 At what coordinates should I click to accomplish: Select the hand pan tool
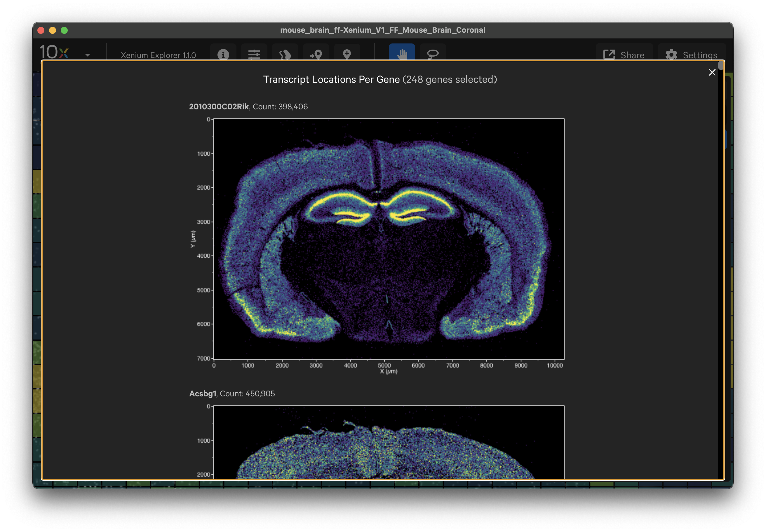pos(402,53)
